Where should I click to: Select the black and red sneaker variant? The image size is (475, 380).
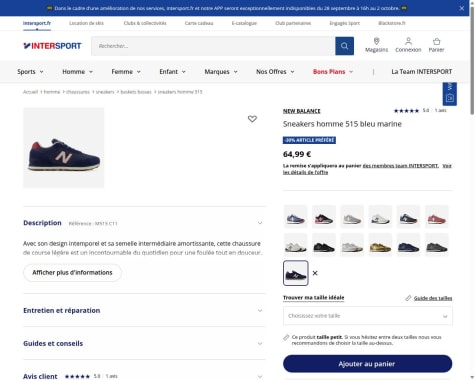[x=324, y=217]
